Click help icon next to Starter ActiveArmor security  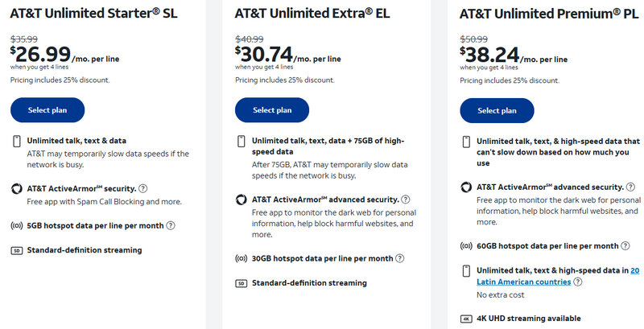point(143,188)
